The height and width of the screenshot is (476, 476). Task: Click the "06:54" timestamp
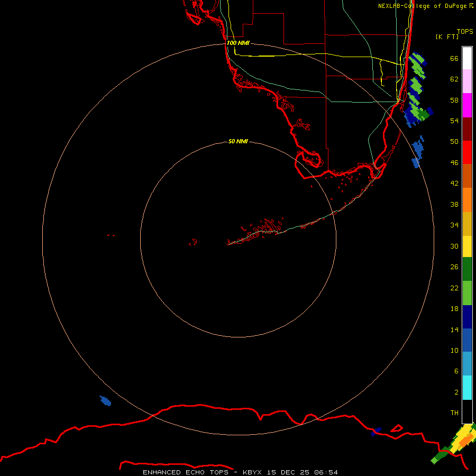[x=326, y=472]
